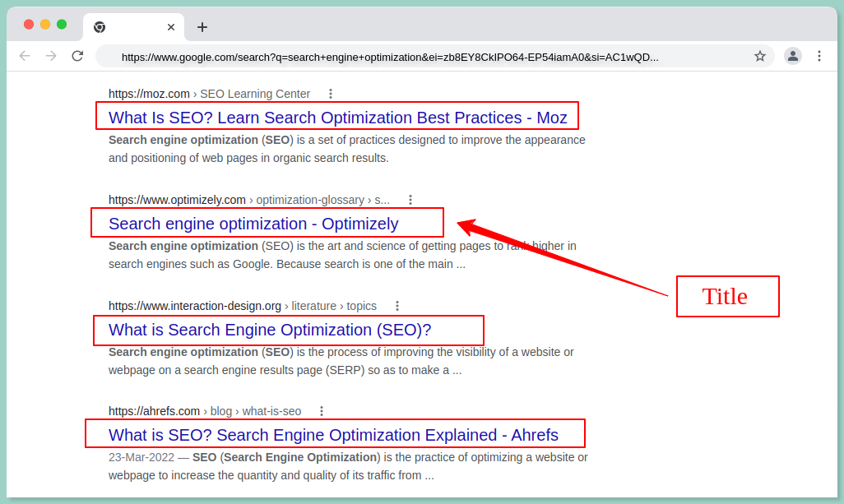Screen dimensions: 844x504
Task: Visit 'What is Search Engine Optimization (SEO)?' result
Action: point(270,330)
